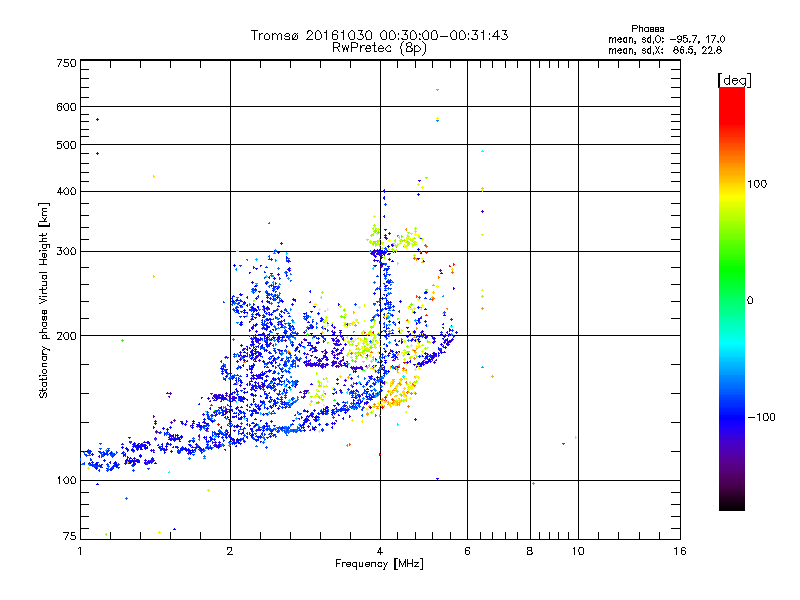Select the 'mean, sd,X: 86.5, 22.8' line
The width and height of the screenshot is (800, 600).
[665, 50]
